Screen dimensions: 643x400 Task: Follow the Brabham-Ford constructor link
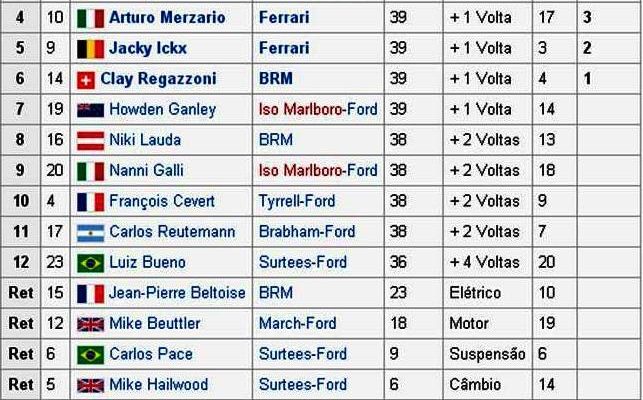tap(306, 232)
